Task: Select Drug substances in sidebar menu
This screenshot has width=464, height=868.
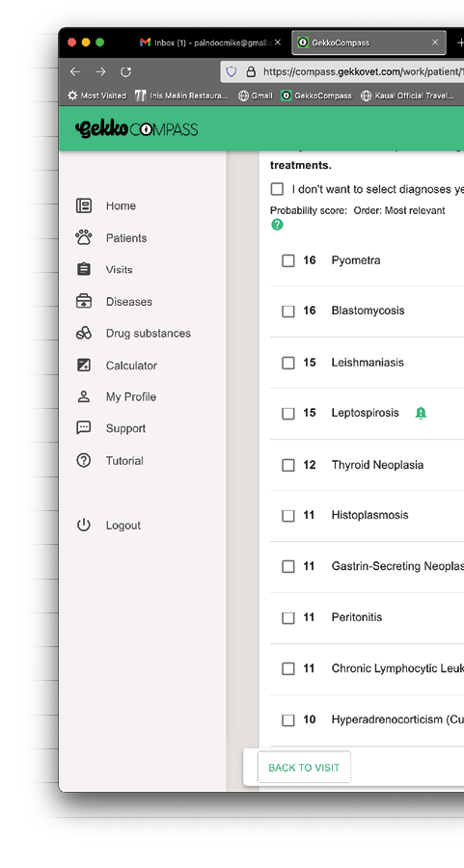Action: 149,334
